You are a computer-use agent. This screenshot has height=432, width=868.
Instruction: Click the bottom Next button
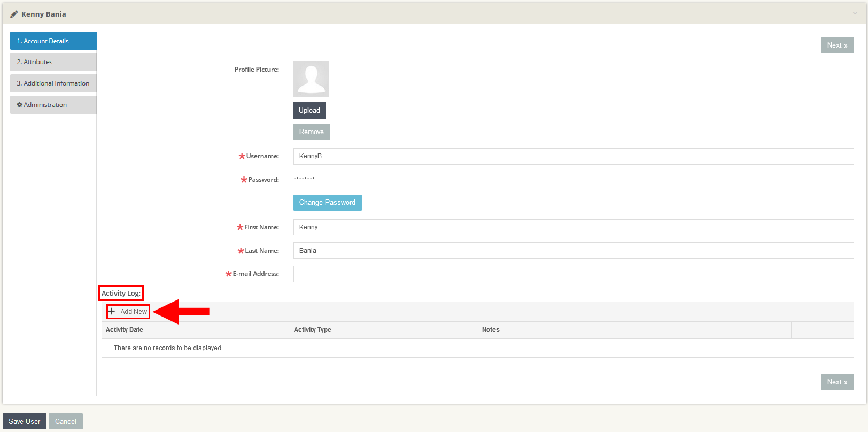tap(838, 382)
